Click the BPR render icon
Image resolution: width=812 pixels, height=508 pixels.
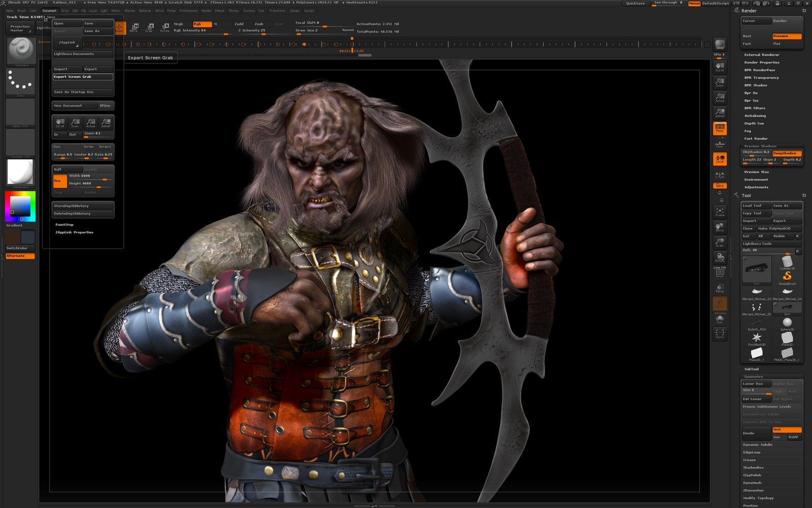(x=720, y=44)
